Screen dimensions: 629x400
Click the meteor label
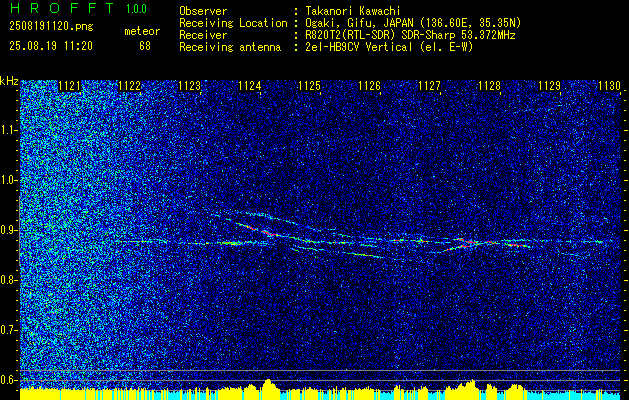[142, 31]
